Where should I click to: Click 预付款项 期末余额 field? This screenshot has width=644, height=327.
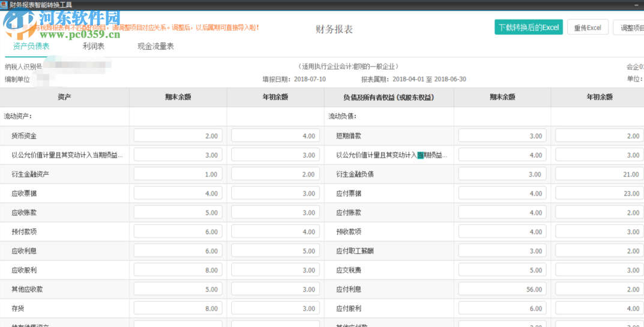[178, 232]
